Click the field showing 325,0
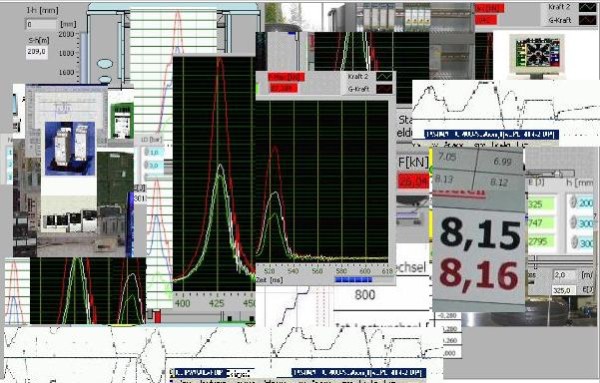The height and width of the screenshot is (383, 600). pos(563,290)
